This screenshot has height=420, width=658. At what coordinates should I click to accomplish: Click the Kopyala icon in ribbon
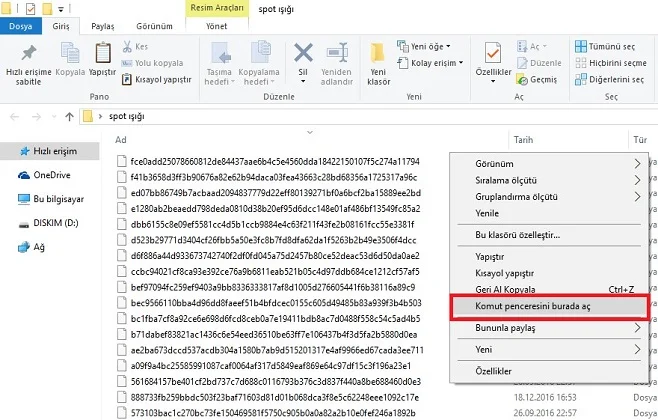coord(70,53)
